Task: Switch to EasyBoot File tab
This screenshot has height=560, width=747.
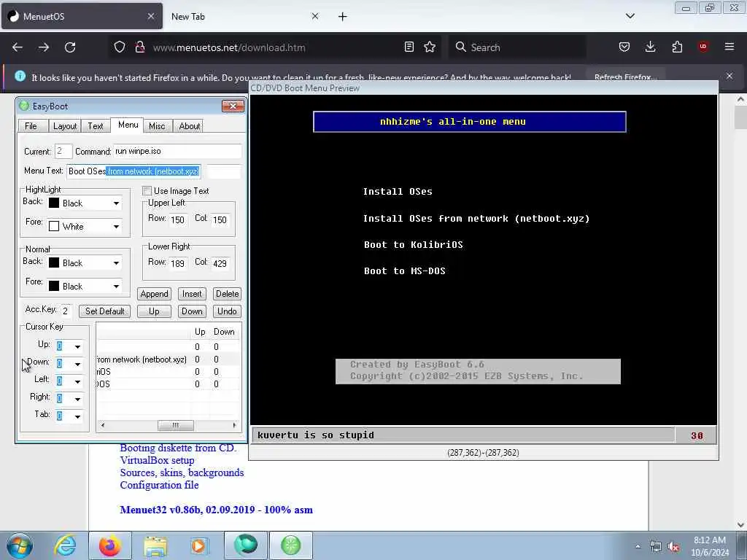Action: click(31, 126)
